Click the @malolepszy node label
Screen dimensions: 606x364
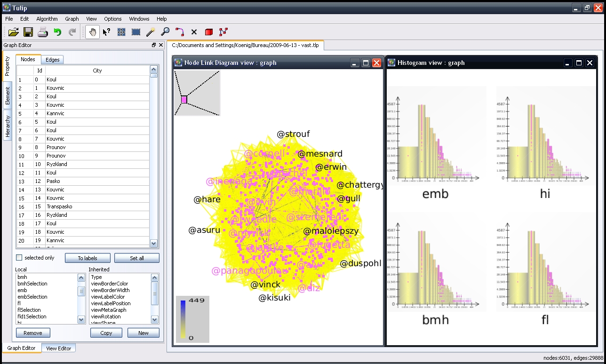(x=331, y=231)
